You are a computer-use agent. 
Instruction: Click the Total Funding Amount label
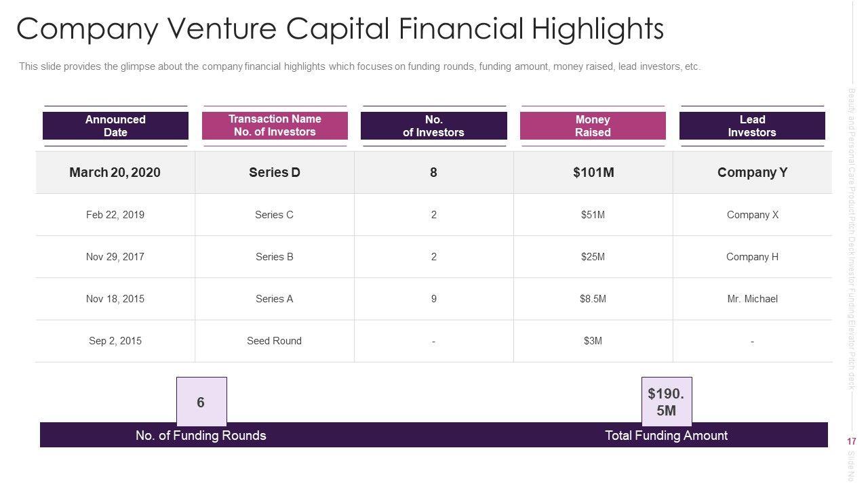point(666,435)
